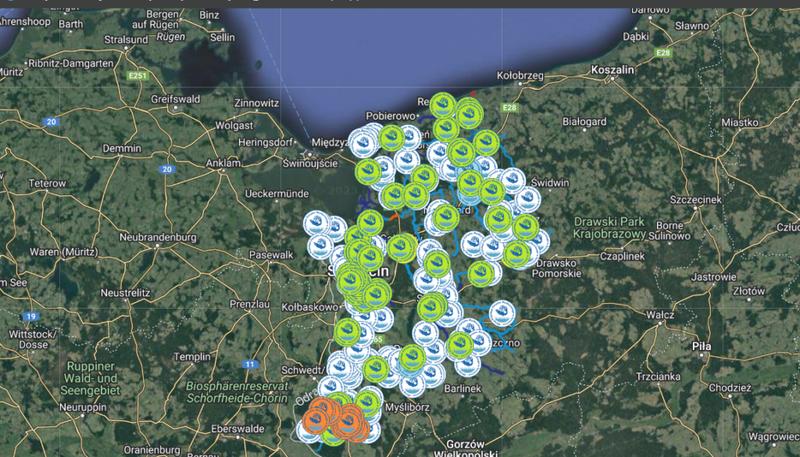Click the Piła city label
The image size is (800, 457).
tap(701, 346)
